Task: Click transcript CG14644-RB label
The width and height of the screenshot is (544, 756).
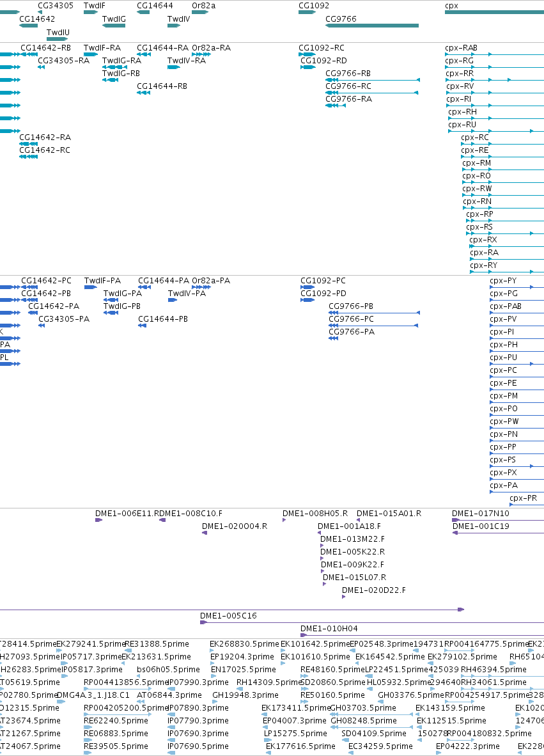Action: (162, 86)
